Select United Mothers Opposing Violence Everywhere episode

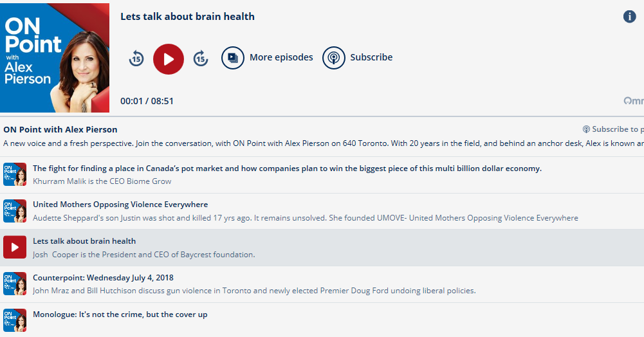pyautogui.click(x=120, y=205)
